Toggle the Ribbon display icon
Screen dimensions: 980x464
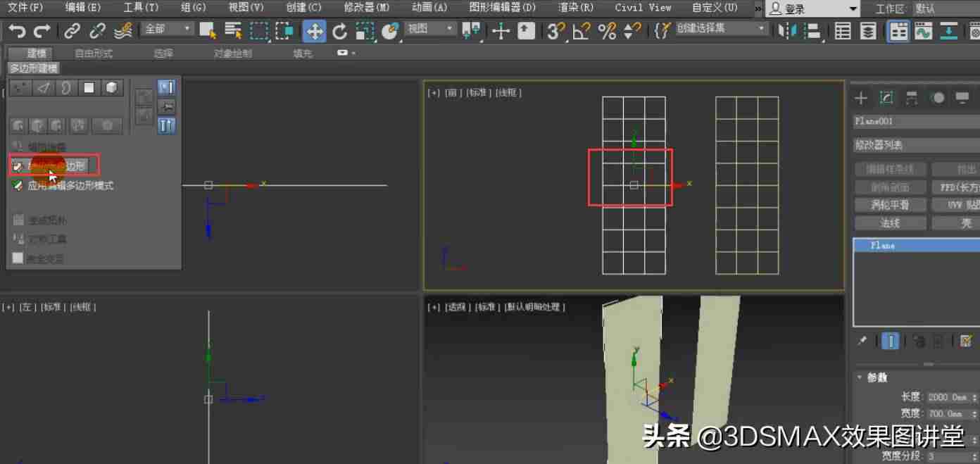pos(898,31)
